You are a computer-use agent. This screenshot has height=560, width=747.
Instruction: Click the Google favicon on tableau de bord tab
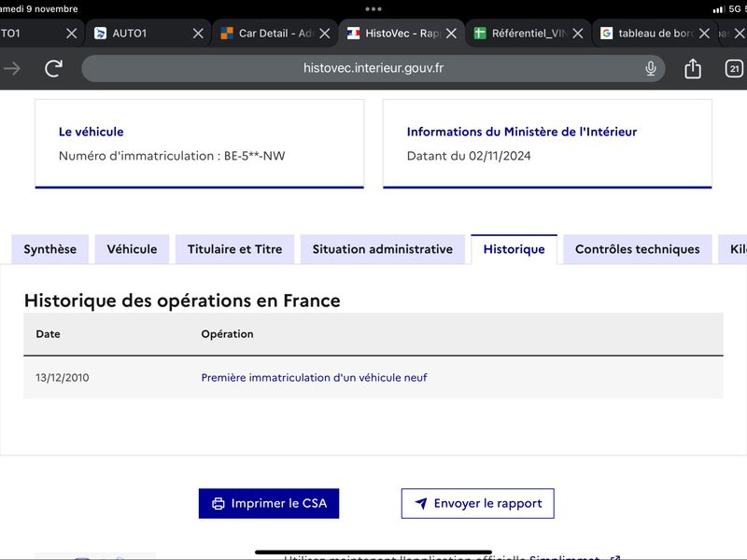[x=606, y=34]
